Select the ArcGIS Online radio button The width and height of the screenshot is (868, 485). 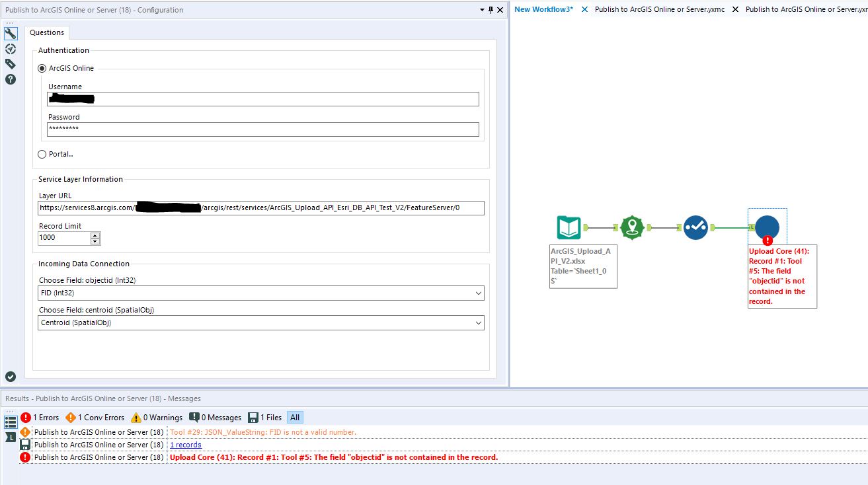(x=42, y=68)
